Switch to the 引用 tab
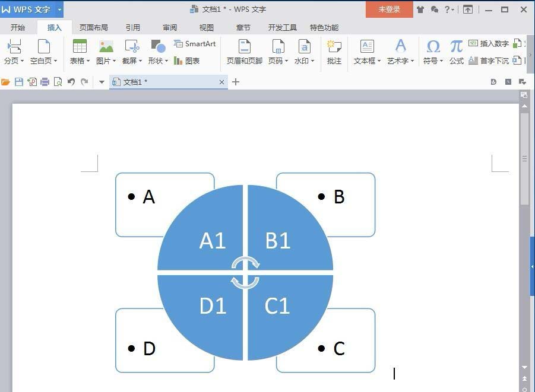Viewport: 535px width, 392px height. pyautogui.click(x=133, y=28)
